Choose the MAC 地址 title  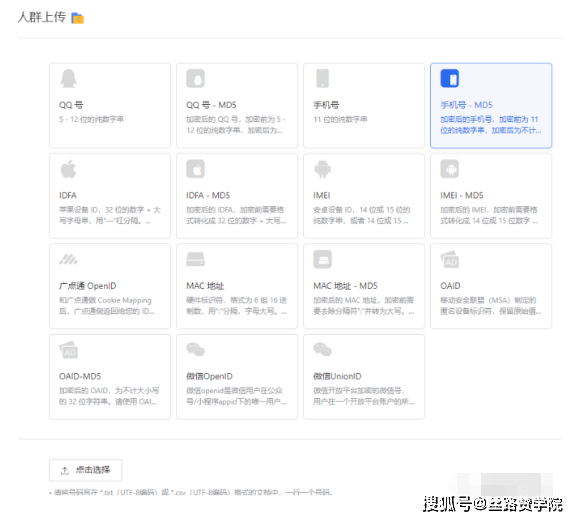pyautogui.click(x=205, y=286)
